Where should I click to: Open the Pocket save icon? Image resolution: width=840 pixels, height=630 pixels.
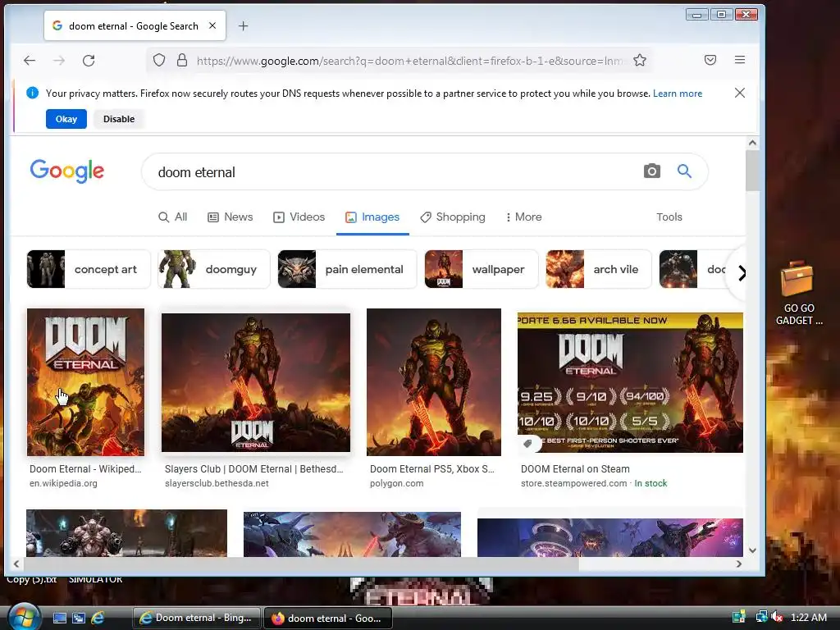coord(710,60)
